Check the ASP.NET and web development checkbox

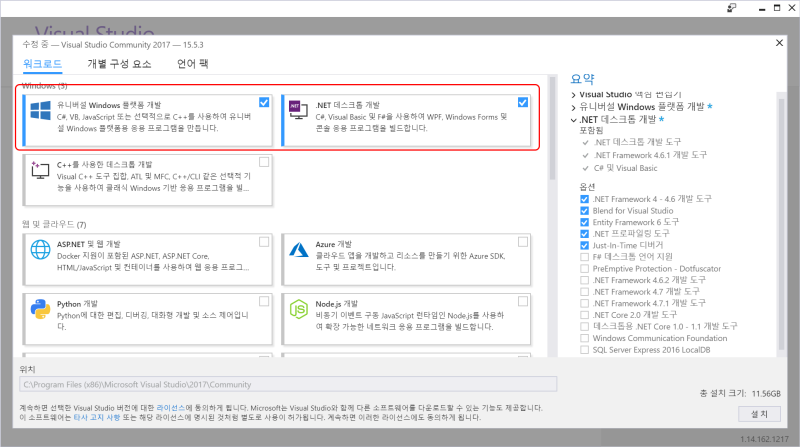(264, 242)
